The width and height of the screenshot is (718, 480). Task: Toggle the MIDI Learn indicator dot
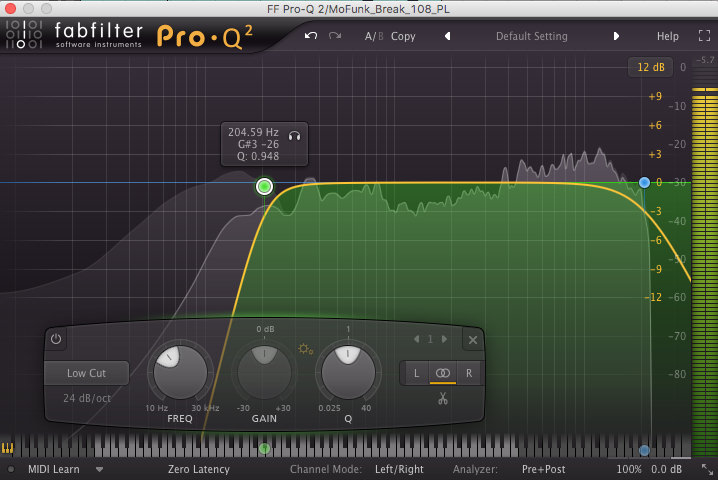11,469
